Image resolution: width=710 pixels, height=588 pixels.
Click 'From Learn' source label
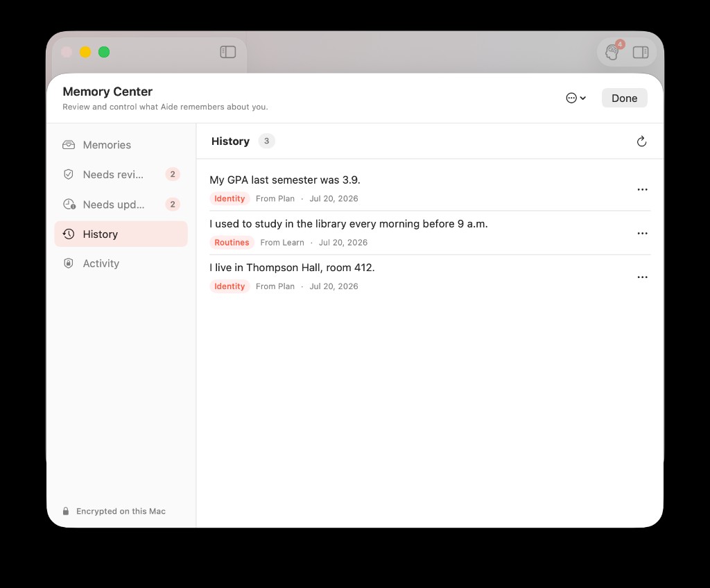pyautogui.click(x=282, y=243)
